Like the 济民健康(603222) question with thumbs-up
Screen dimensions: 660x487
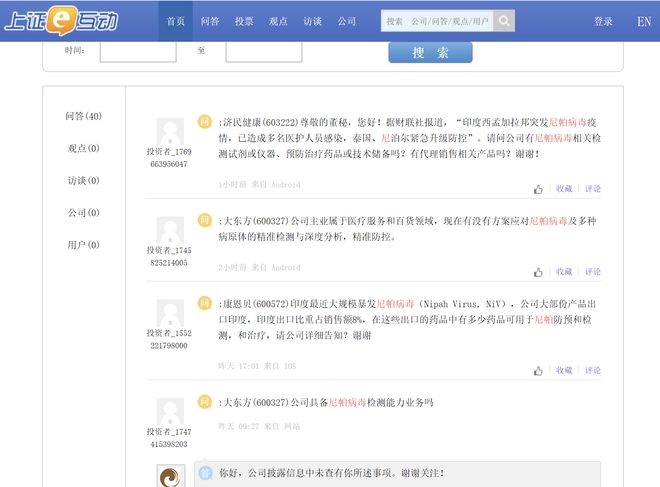[x=538, y=189]
